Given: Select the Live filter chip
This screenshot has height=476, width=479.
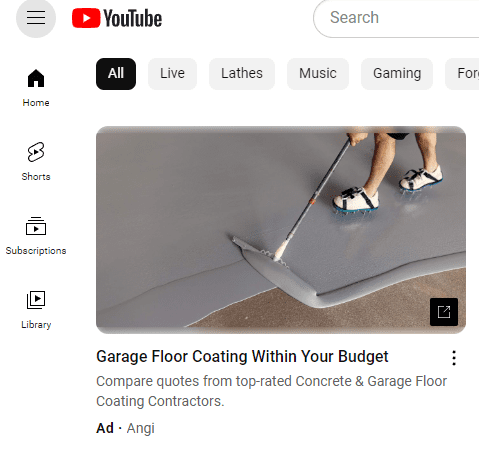Looking at the screenshot, I should 172,74.
